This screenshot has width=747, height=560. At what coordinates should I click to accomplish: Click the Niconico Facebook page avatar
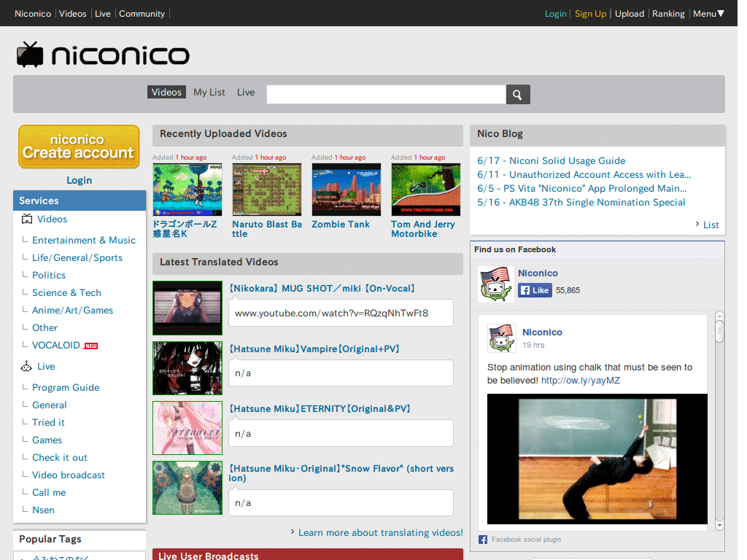point(495,284)
